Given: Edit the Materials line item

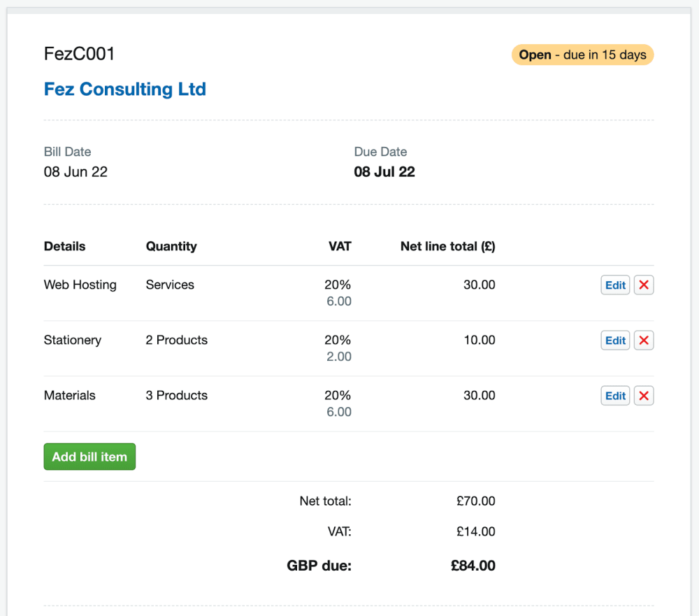Looking at the screenshot, I should pyautogui.click(x=615, y=396).
